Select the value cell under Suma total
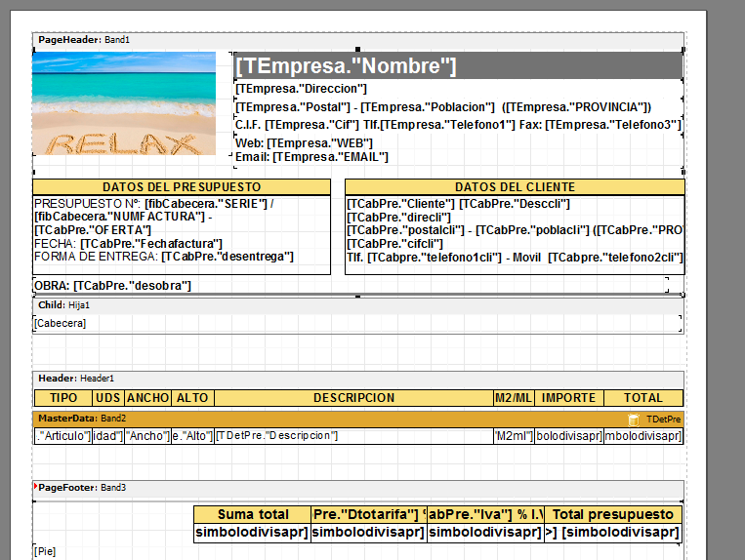Screen dimensions: 745x560 point(253,532)
